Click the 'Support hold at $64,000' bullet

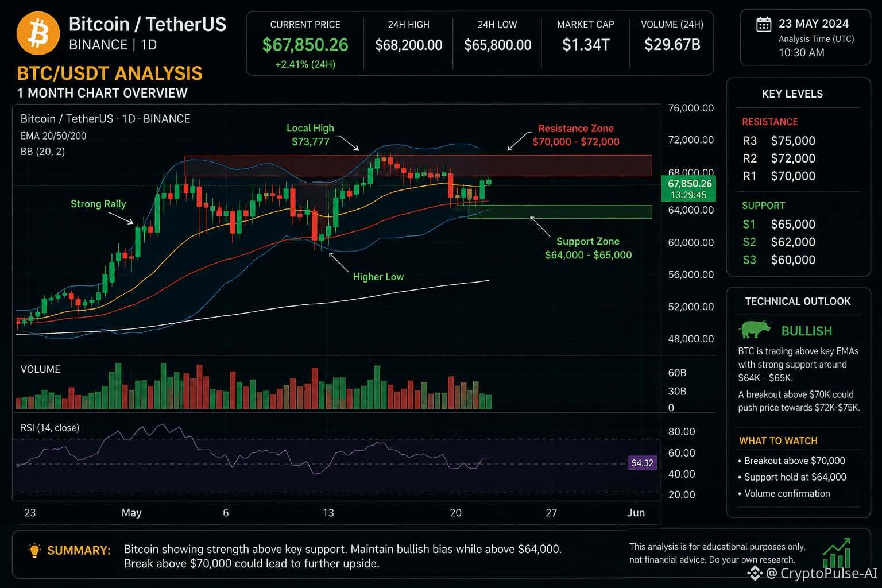coord(792,477)
